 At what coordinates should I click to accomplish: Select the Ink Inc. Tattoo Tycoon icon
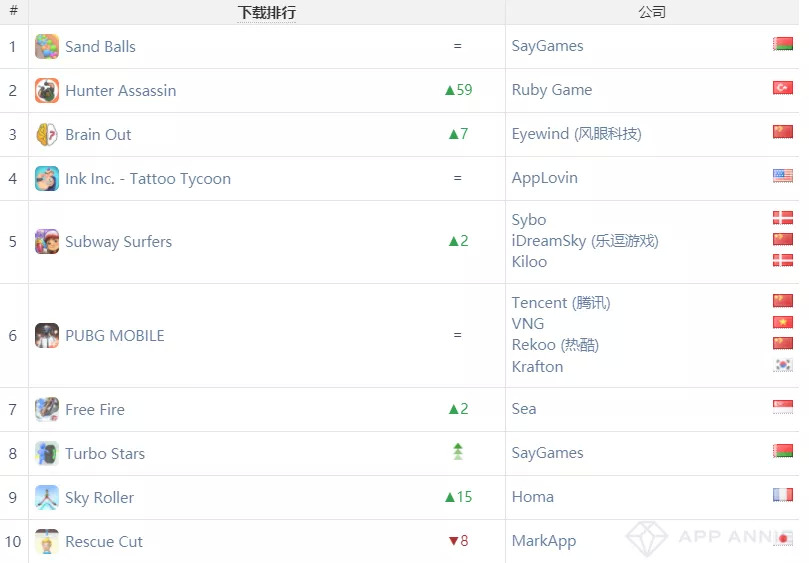click(47, 179)
